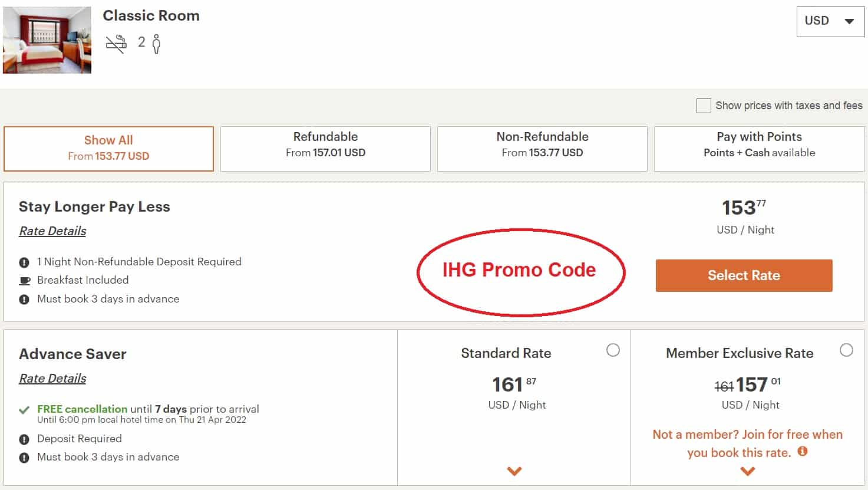Click the Classic Room photo thumbnail
This screenshot has width=868, height=490.
[x=47, y=40]
